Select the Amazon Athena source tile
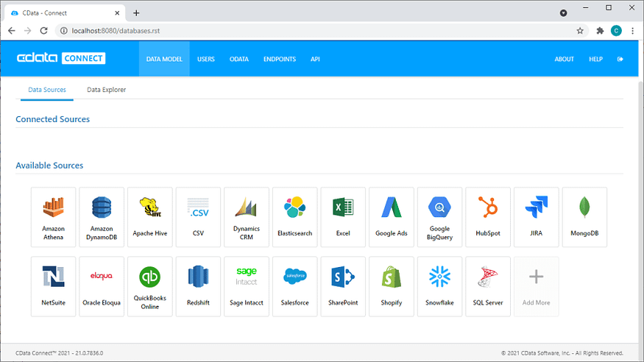644x362 pixels. pyautogui.click(x=54, y=217)
